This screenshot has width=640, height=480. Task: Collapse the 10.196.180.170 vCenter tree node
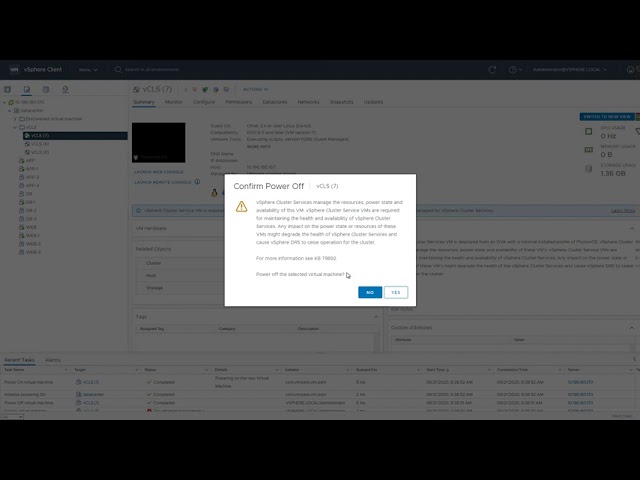tap(4, 102)
